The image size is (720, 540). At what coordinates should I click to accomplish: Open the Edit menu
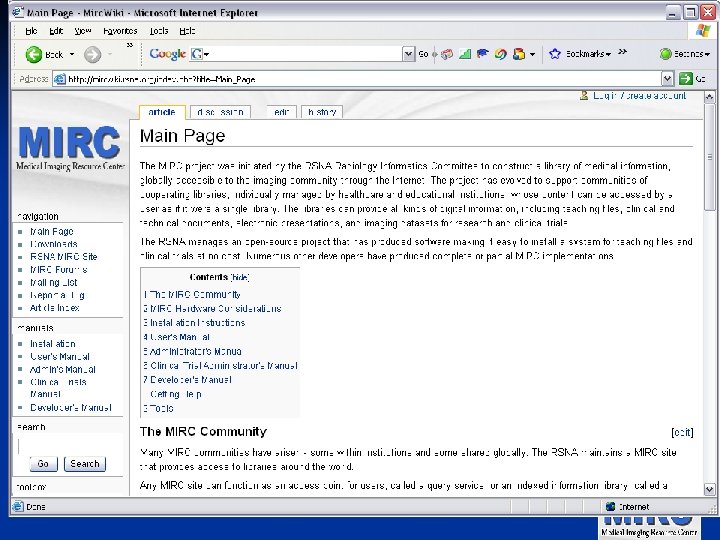pos(56,31)
